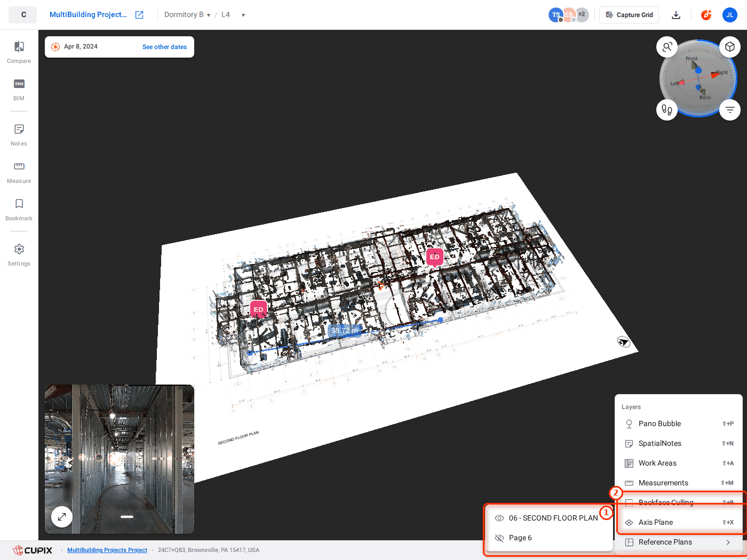This screenshot has width=747, height=560.
Task: Toggle Axis Plane layer
Action: point(679,522)
